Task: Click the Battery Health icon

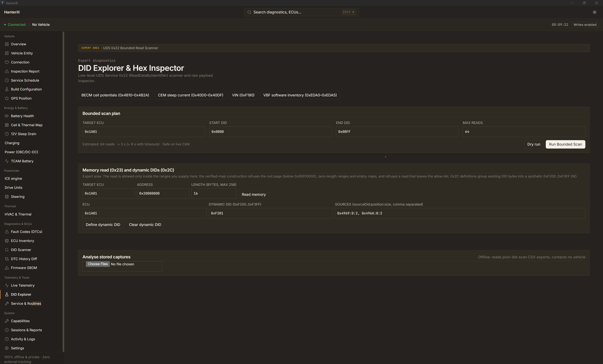Action: [x=7, y=116]
